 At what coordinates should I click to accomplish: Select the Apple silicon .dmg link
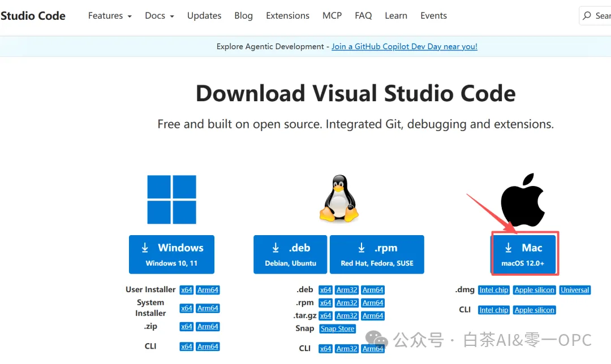tap(534, 290)
